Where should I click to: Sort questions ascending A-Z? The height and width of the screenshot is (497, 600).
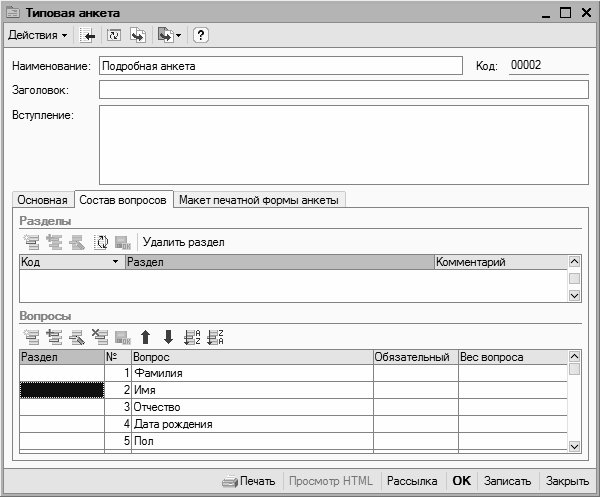193,337
